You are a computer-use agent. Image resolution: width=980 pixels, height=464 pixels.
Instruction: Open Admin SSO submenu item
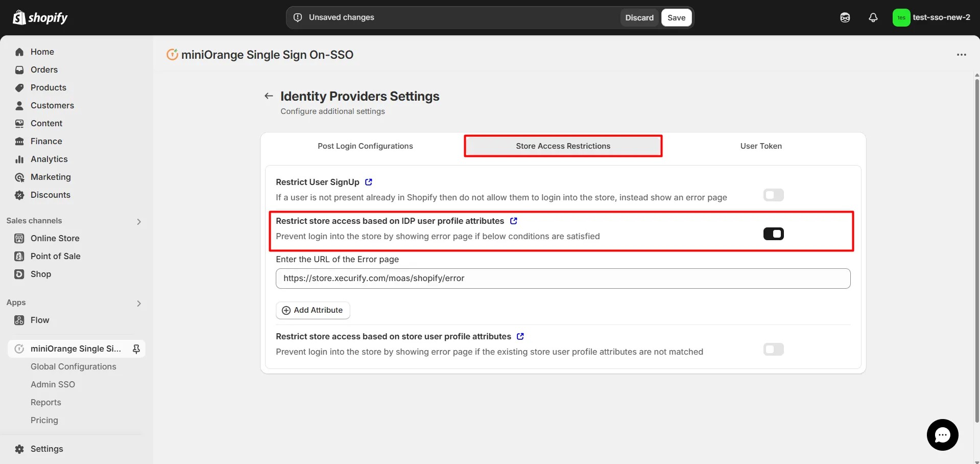click(x=53, y=385)
